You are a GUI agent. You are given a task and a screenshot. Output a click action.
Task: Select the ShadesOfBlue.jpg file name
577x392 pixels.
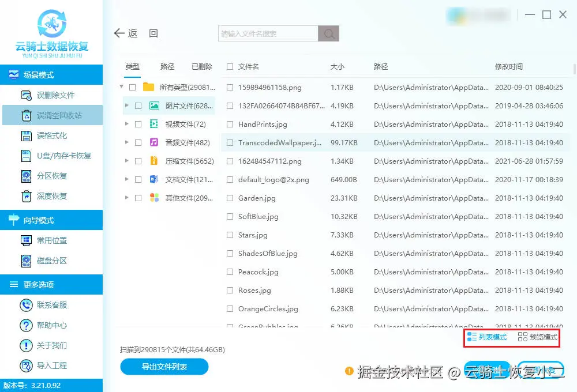(x=268, y=254)
